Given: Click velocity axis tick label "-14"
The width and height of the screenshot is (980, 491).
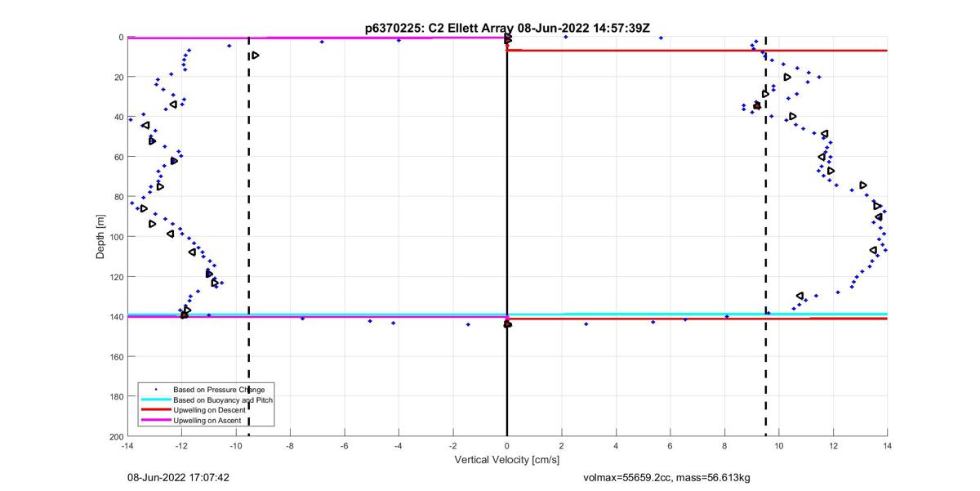Looking at the screenshot, I should coord(127,446).
